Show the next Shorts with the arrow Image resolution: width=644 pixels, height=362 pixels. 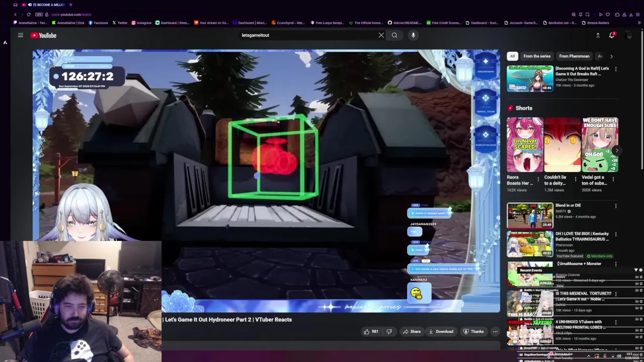click(x=616, y=150)
